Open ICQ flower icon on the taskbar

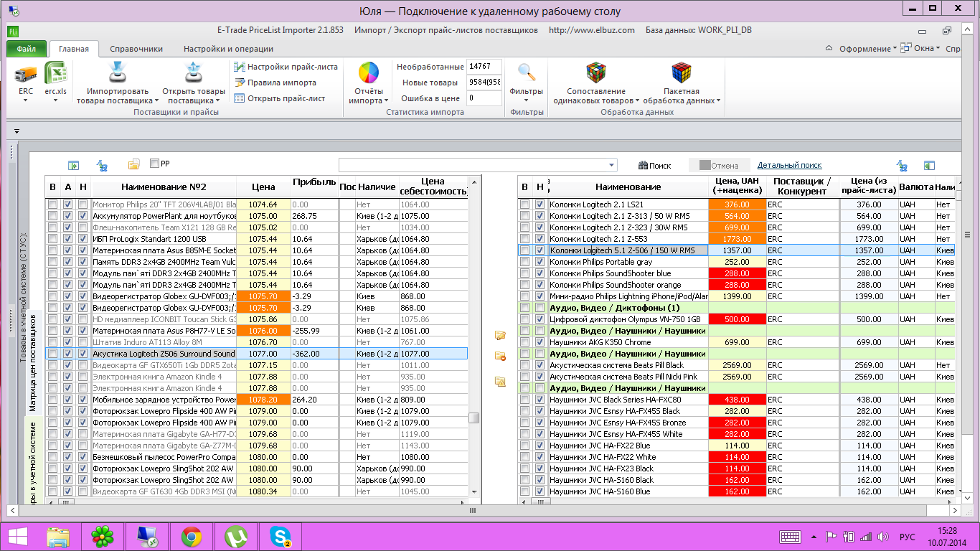[103, 537]
